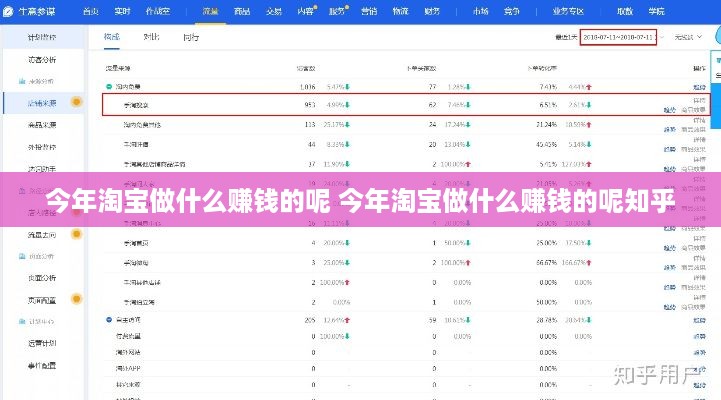Click the visitor count 205 in 自主访问
Image resolution: width=721 pixels, height=400 pixels.
[310, 320]
